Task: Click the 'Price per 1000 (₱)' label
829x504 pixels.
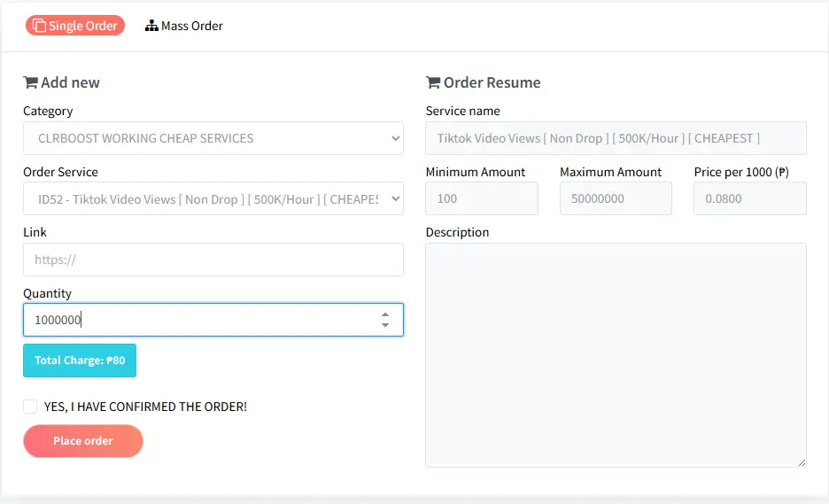Action: (741, 172)
